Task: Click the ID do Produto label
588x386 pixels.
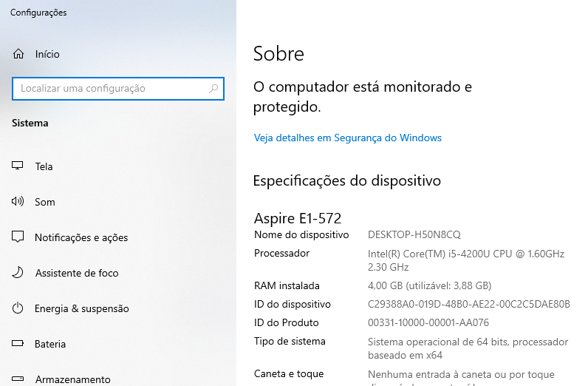Action: click(287, 322)
